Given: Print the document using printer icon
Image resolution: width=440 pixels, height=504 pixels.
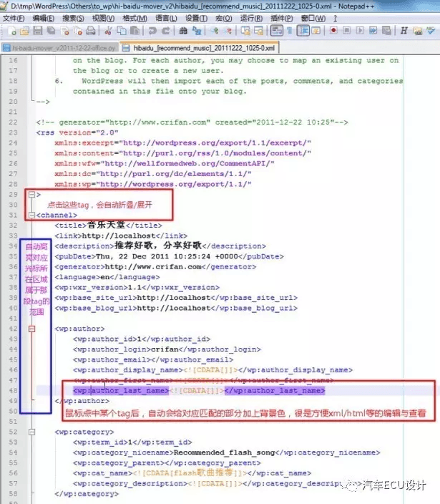Looking at the screenshot, I should click(91, 31).
